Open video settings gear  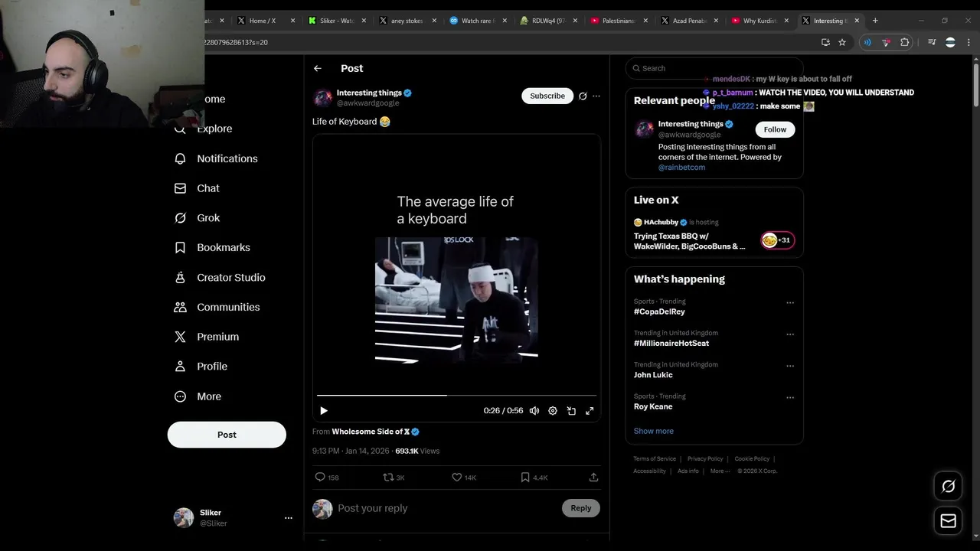pyautogui.click(x=553, y=411)
